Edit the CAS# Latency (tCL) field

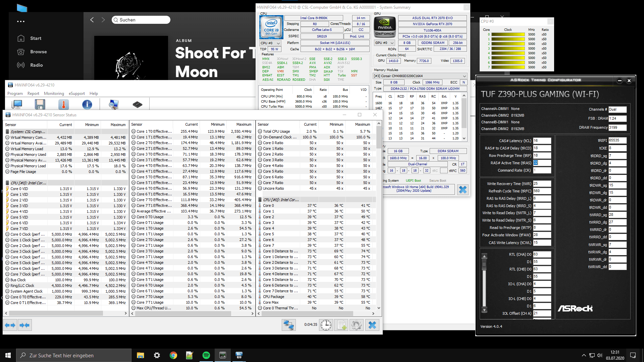point(542,141)
